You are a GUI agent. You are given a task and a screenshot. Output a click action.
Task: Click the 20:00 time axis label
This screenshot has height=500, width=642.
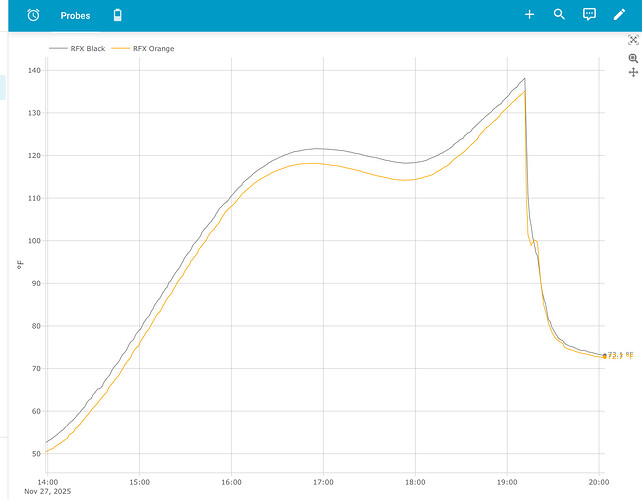coord(599,482)
